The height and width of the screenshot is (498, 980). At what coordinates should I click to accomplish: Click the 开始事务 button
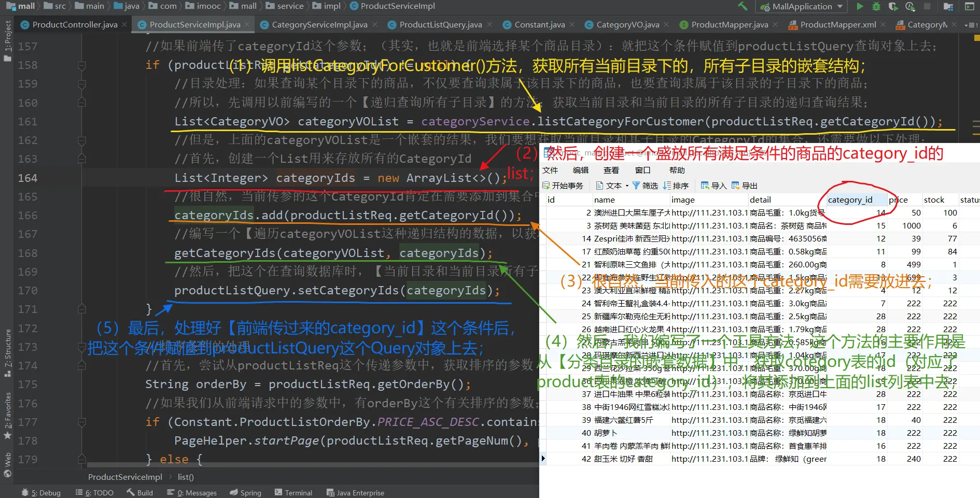coord(563,186)
